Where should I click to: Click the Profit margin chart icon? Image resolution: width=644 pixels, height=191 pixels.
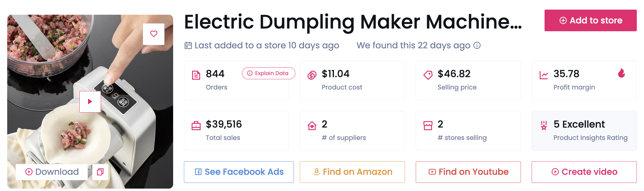click(544, 75)
